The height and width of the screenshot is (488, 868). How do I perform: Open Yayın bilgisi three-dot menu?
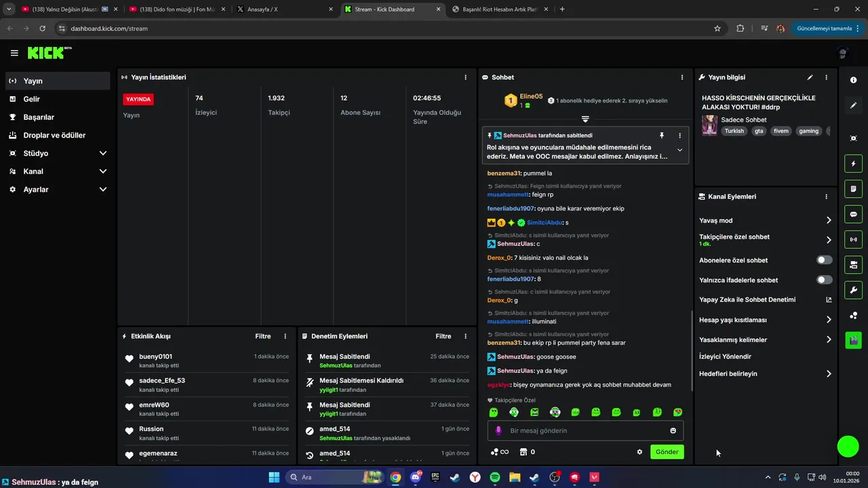pyautogui.click(x=826, y=77)
